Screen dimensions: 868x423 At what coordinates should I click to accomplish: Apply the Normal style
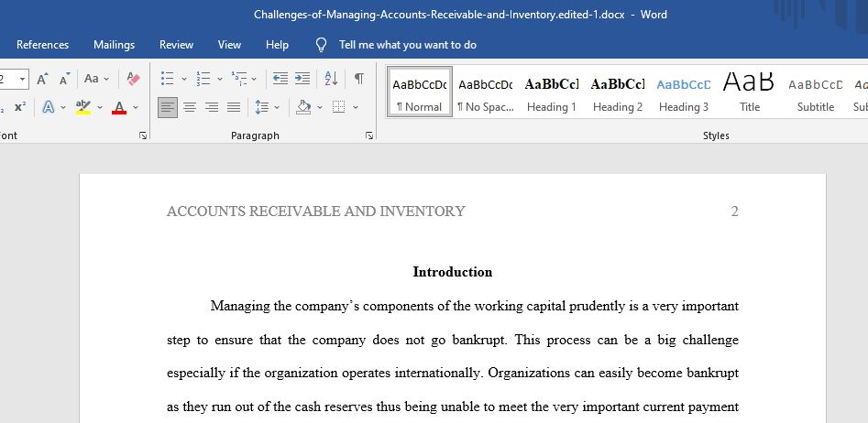pyautogui.click(x=420, y=92)
